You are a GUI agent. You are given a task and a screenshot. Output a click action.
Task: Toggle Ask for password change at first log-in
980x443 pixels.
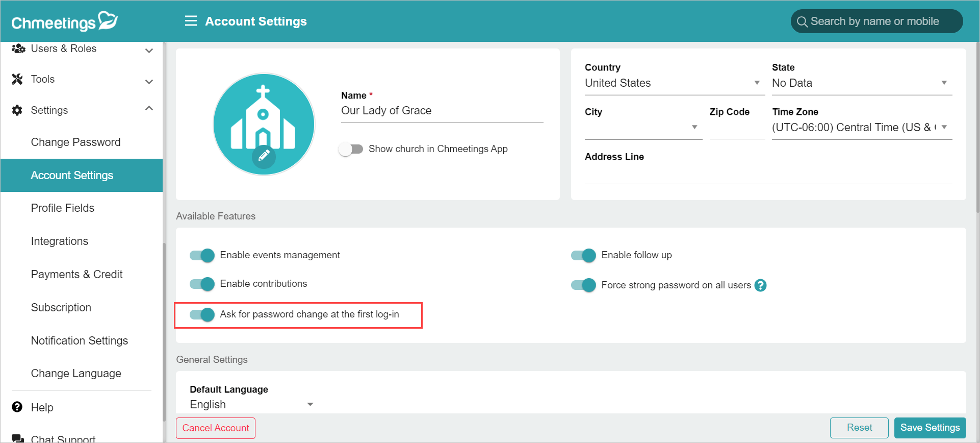pos(202,314)
